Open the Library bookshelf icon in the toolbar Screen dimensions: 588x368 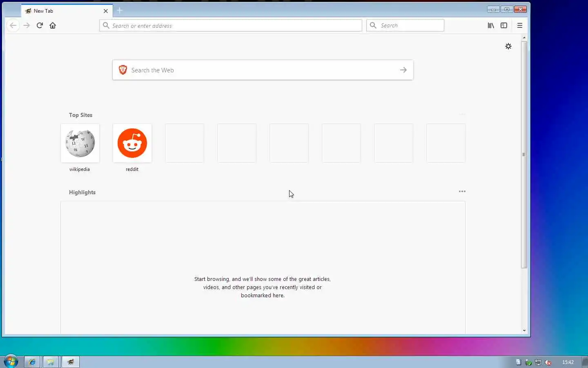(x=491, y=25)
